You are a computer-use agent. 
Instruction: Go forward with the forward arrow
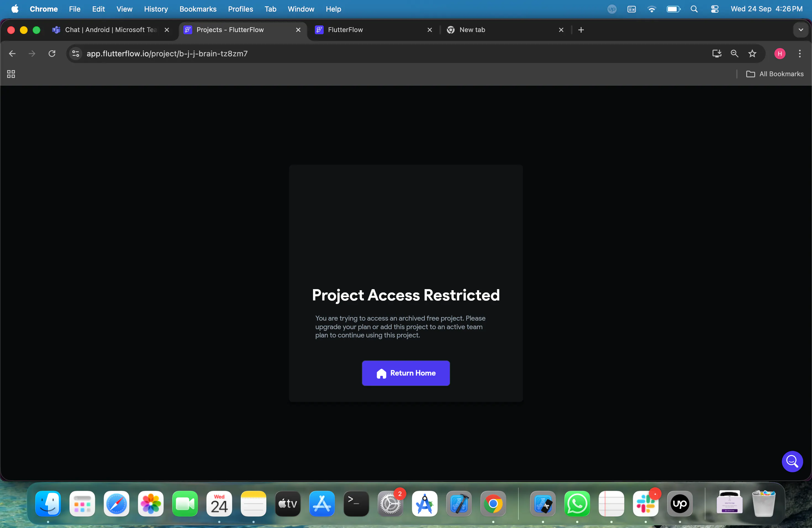point(32,54)
